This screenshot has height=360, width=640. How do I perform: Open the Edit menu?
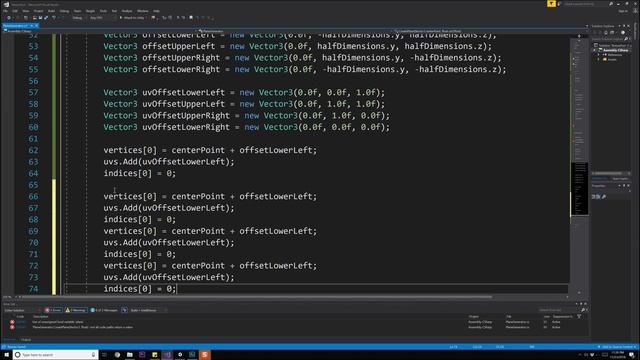[15, 11]
